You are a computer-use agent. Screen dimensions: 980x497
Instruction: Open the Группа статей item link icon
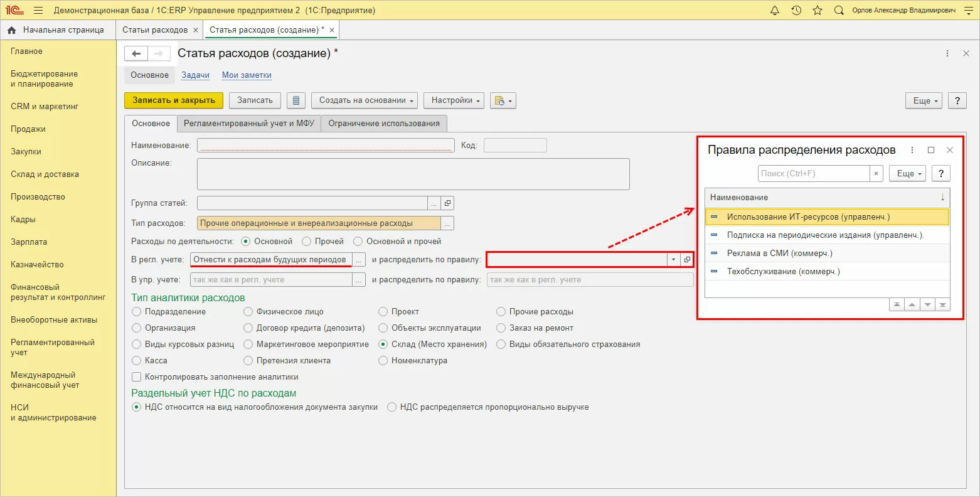point(447,203)
